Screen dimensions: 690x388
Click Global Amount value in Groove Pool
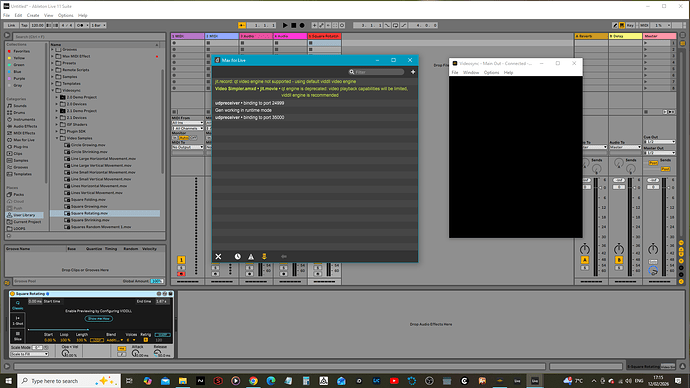(x=156, y=281)
